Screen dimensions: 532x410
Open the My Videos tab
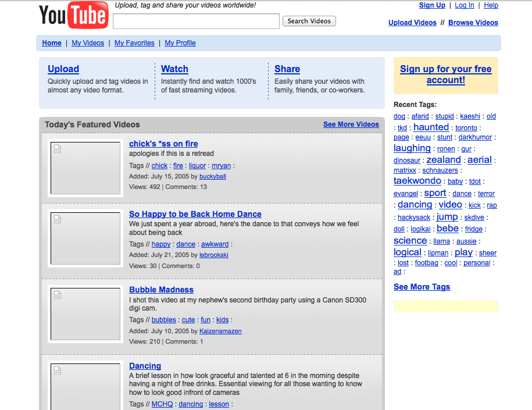click(x=87, y=42)
